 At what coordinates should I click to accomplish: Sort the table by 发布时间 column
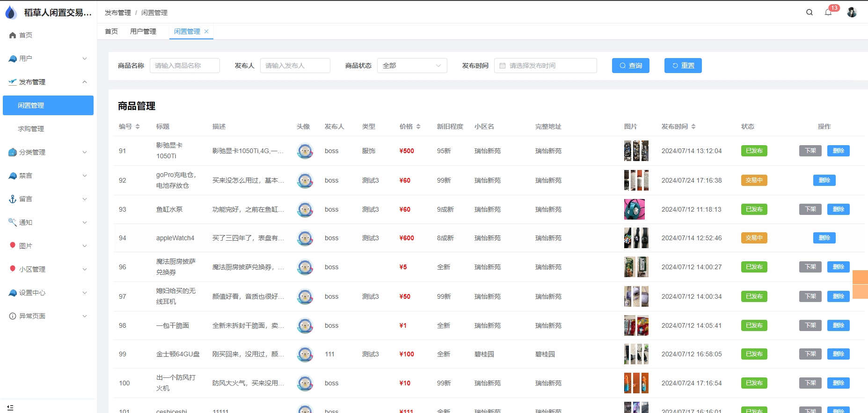click(x=693, y=126)
